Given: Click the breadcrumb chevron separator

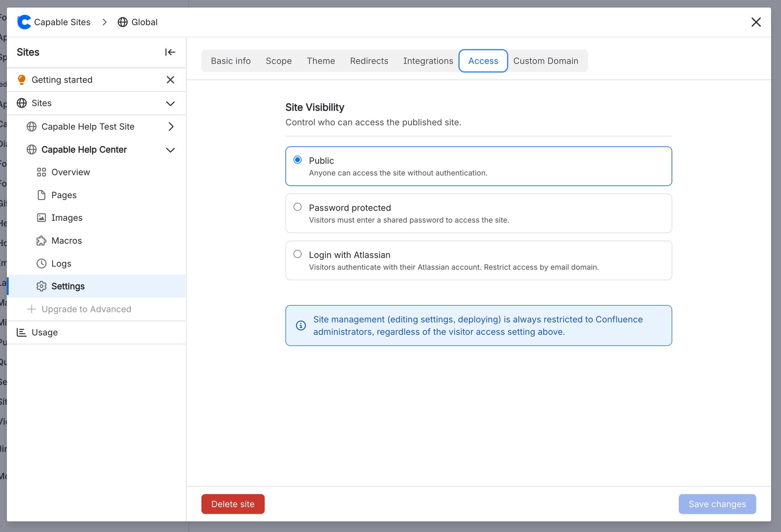Looking at the screenshot, I should [x=104, y=22].
